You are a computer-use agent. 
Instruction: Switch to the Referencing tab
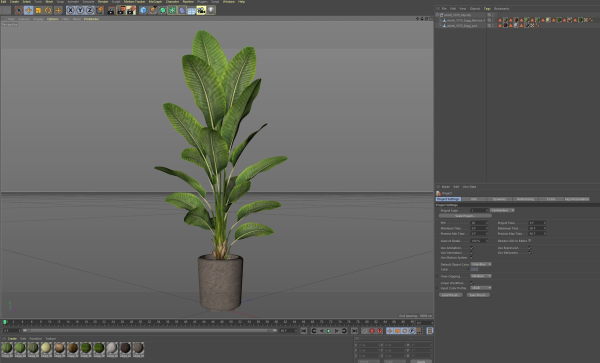coord(525,199)
